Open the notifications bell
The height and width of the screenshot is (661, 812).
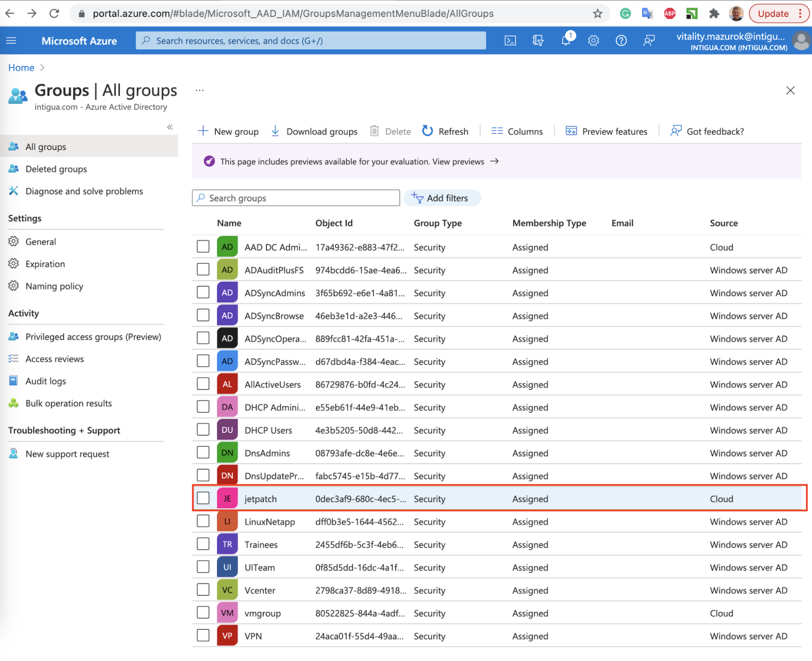pos(566,41)
